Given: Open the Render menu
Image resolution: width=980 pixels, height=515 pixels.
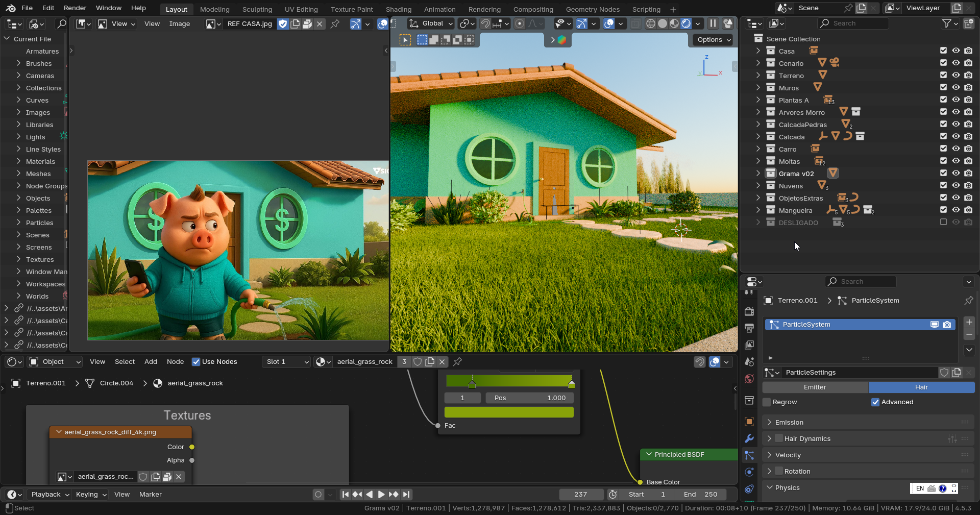Looking at the screenshot, I should pyautogui.click(x=75, y=8).
